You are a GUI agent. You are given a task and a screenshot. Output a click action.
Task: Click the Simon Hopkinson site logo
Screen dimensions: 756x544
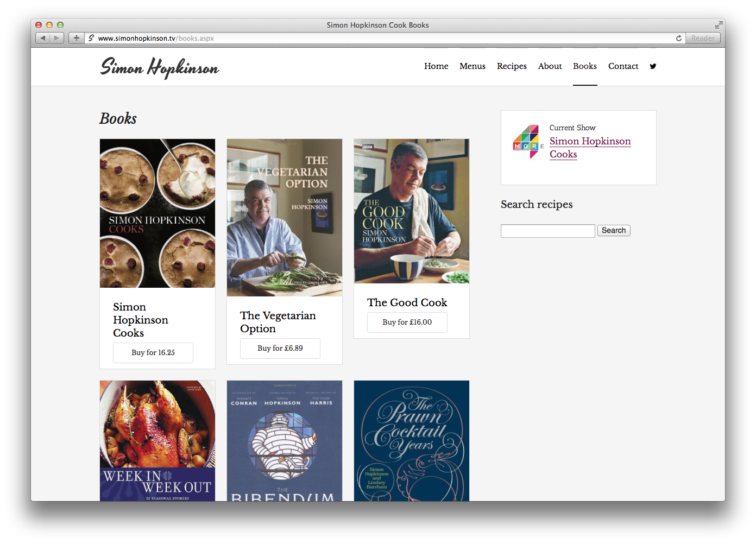pyautogui.click(x=160, y=67)
